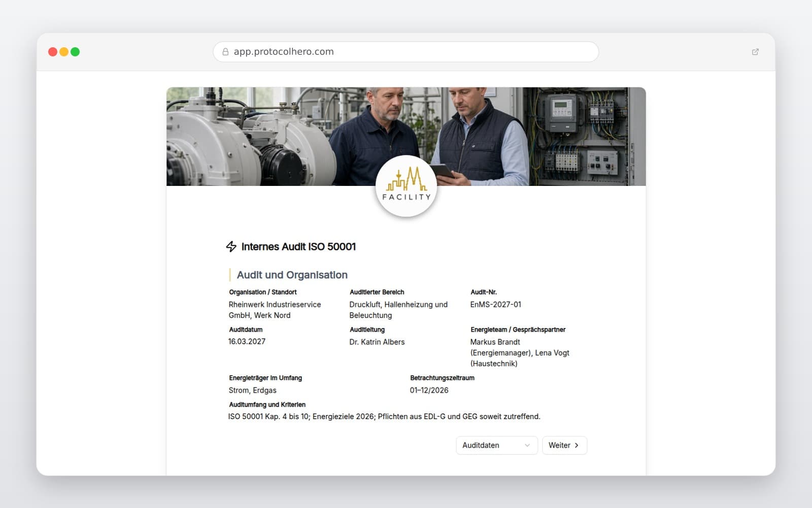Click the label 'Energieteam / Gesprächspartner'
Image resolution: width=812 pixels, height=508 pixels.
[x=518, y=330]
